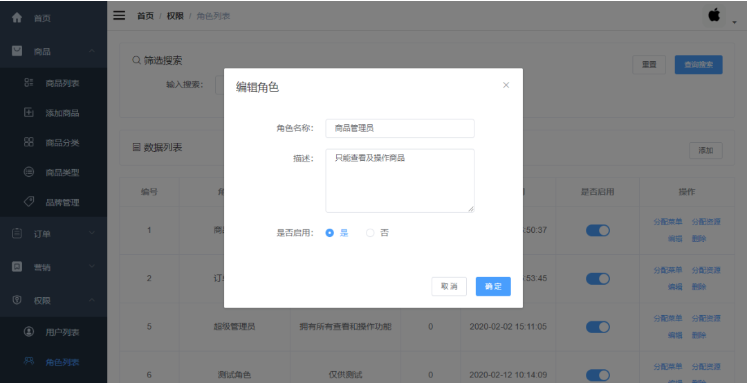Select the 否 radio button
Viewport: 749px width, 383px height.
pos(370,233)
